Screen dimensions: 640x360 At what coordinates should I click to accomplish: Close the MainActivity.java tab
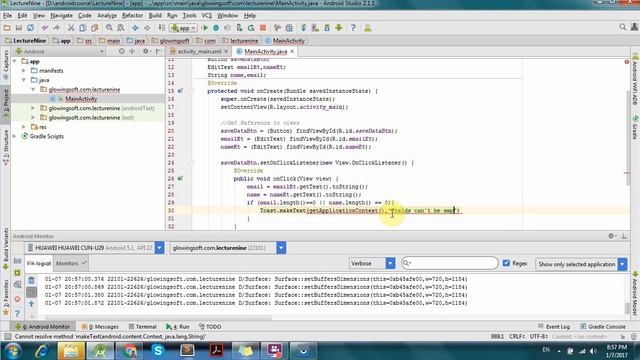[292, 51]
